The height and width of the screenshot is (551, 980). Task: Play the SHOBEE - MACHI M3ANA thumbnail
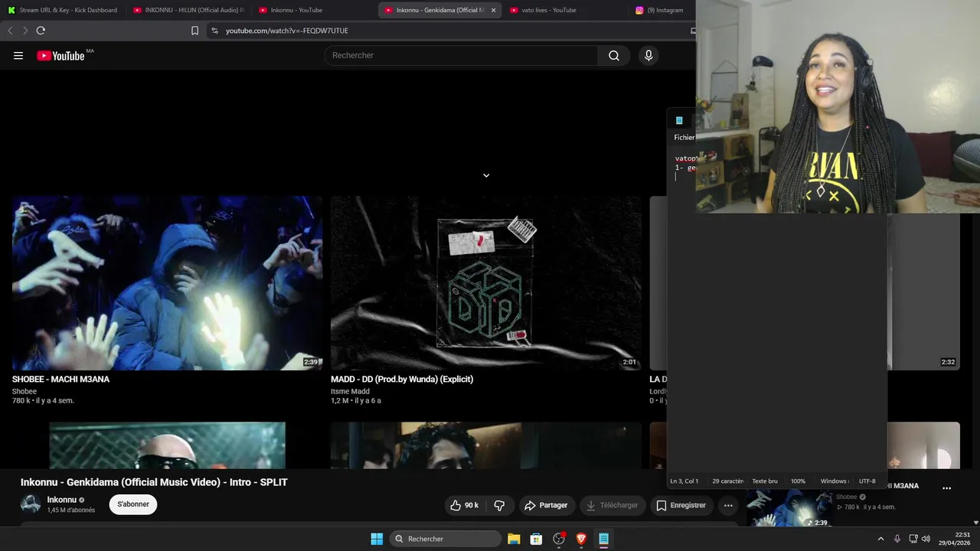[167, 283]
